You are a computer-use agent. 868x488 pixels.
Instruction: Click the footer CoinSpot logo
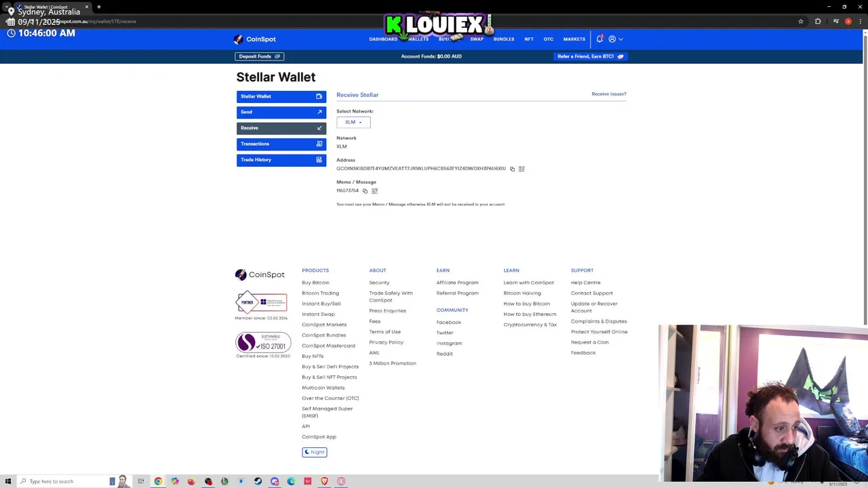pos(260,274)
